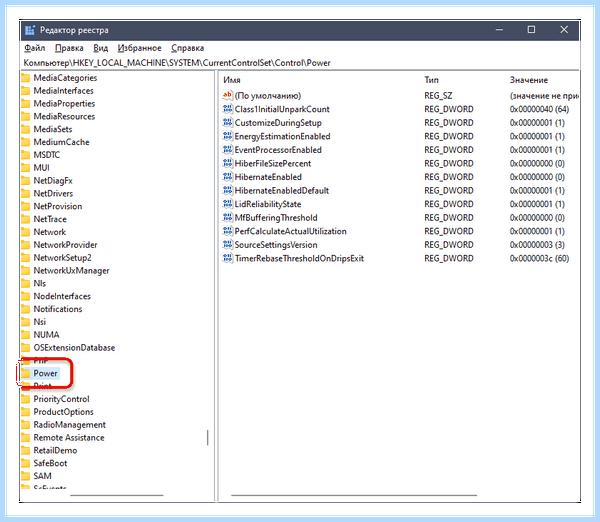
Task: Select the NetTrace key
Action: point(50,219)
